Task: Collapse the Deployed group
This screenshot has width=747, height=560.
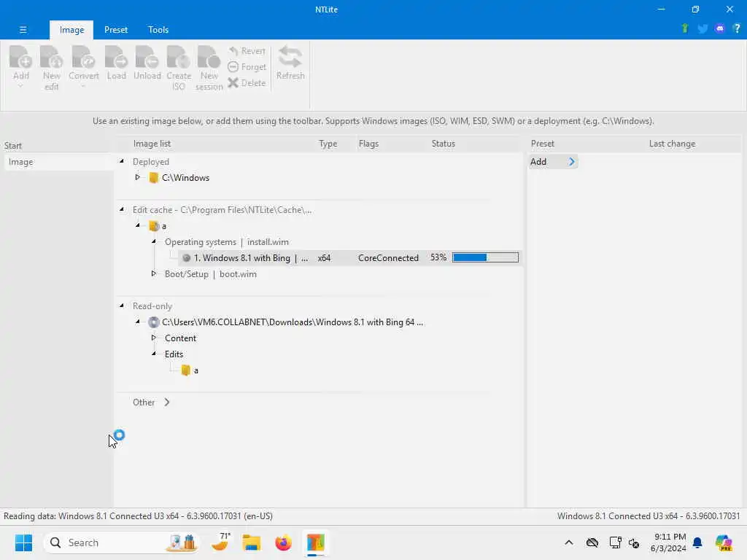Action: coord(122,161)
